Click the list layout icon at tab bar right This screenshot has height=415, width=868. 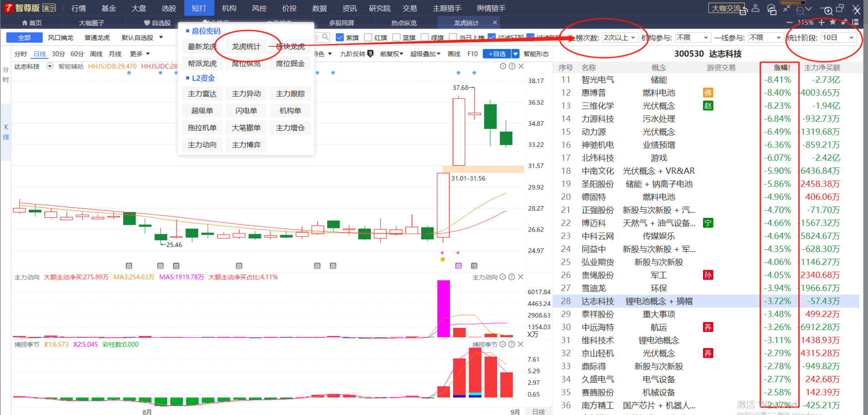(x=855, y=22)
